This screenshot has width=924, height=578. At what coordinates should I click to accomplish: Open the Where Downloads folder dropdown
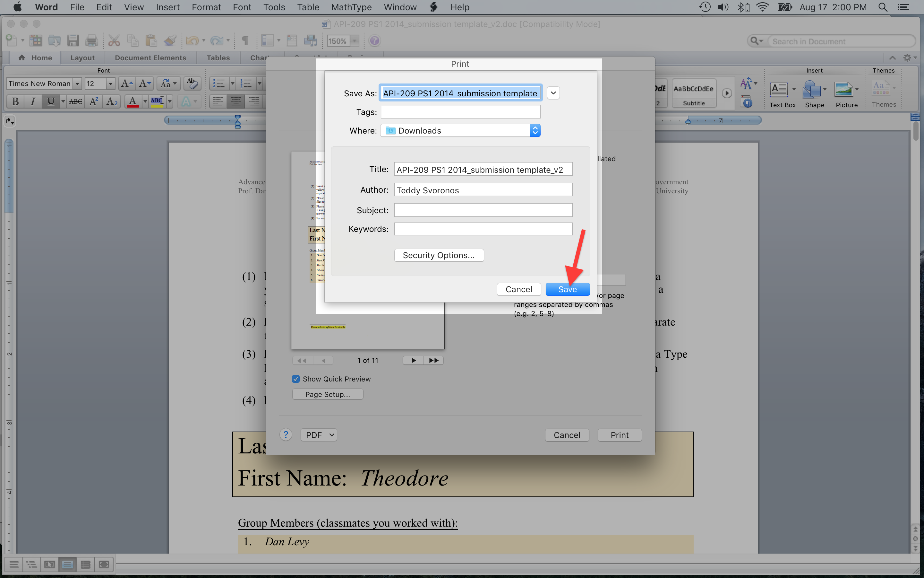click(x=460, y=131)
